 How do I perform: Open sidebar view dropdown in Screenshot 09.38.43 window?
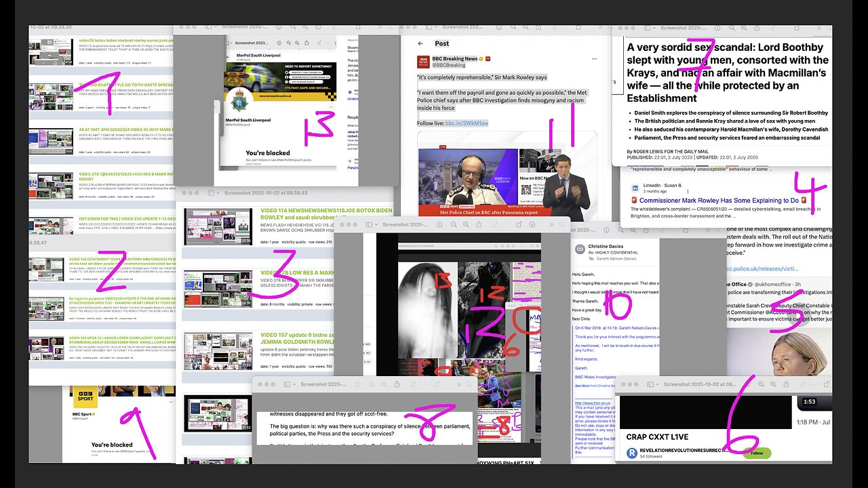pyautogui.click(x=218, y=193)
